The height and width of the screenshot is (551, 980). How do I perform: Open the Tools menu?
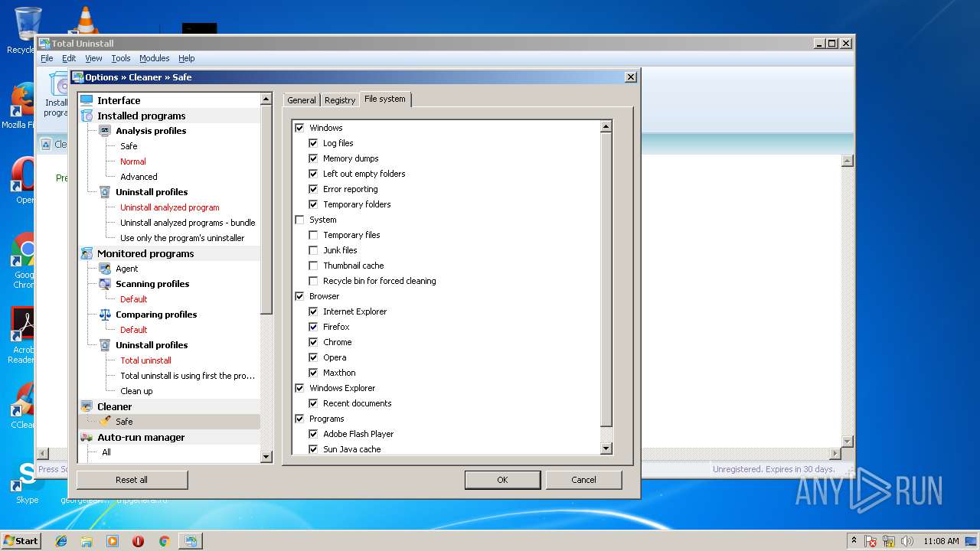coord(121,58)
